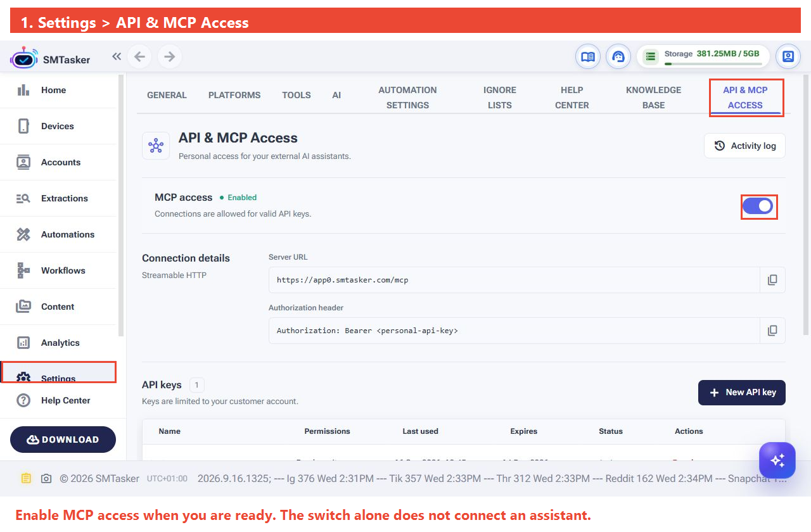Click the API & MCP network icon
This screenshot has height=532, width=811.
156,146
